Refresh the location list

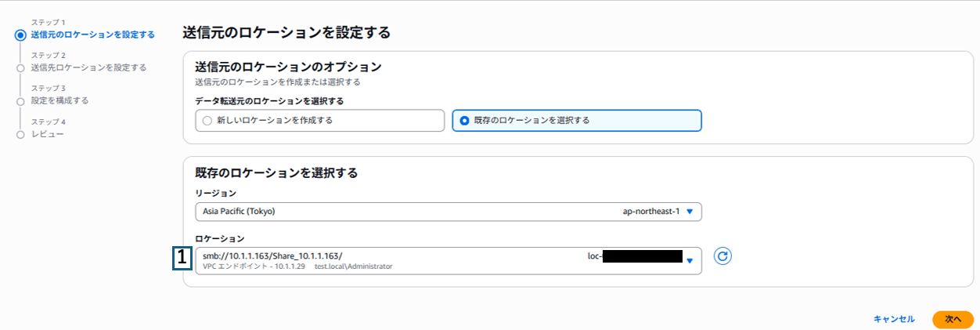tap(722, 256)
